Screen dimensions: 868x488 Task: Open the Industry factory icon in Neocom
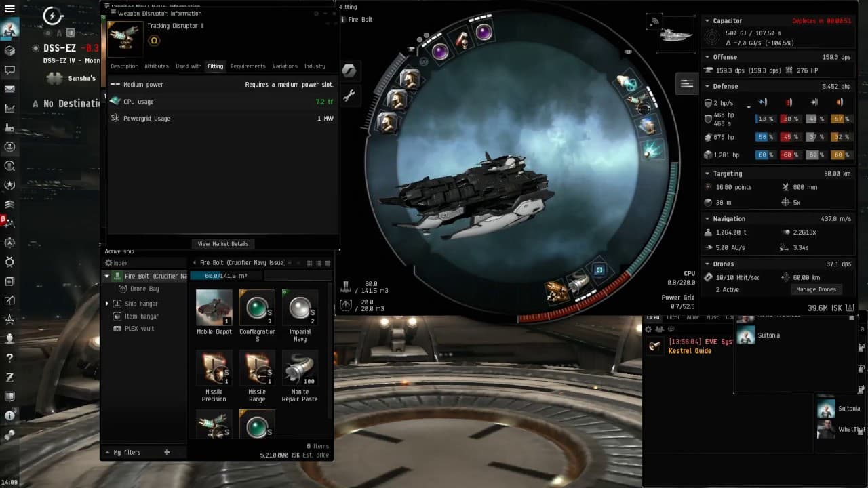point(9,127)
